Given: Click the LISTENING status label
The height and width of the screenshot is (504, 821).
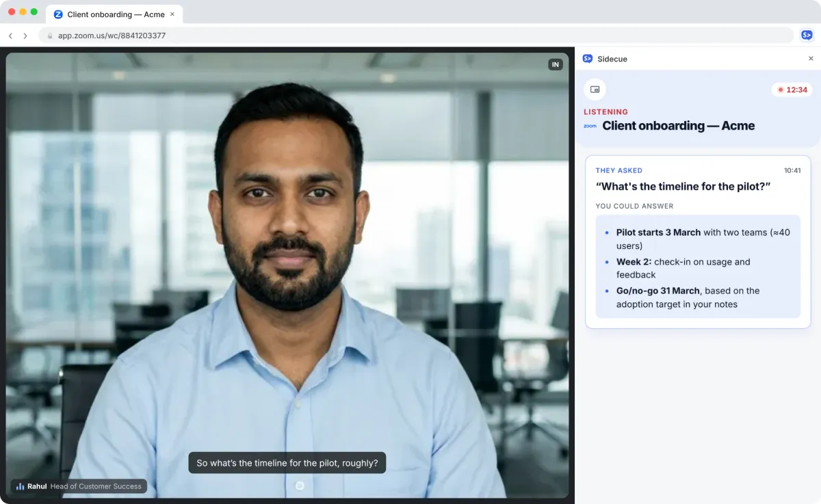Looking at the screenshot, I should tap(605, 112).
